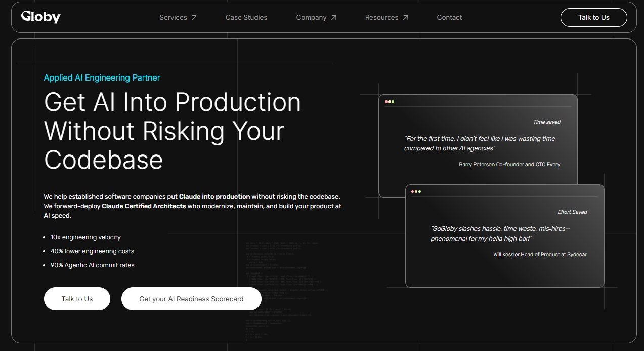Click the arrow icon beside Services
Image resolution: width=644 pixels, height=351 pixels.
pos(194,17)
